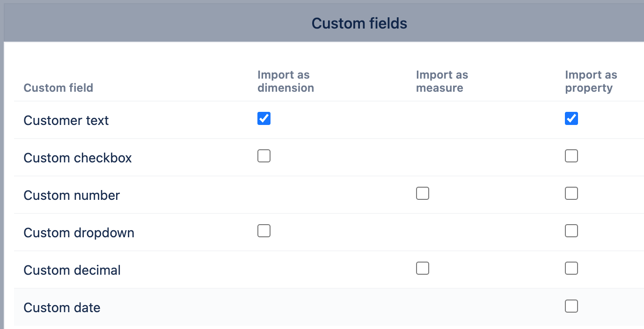Viewport: 644px width, 329px height.
Task: Click Import as measure column header
Action: [x=442, y=81]
